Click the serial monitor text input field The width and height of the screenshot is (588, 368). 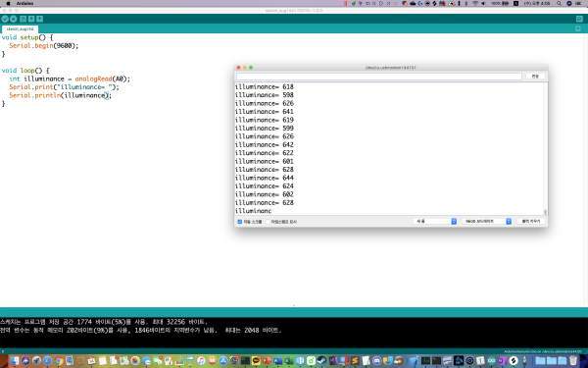click(378, 77)
